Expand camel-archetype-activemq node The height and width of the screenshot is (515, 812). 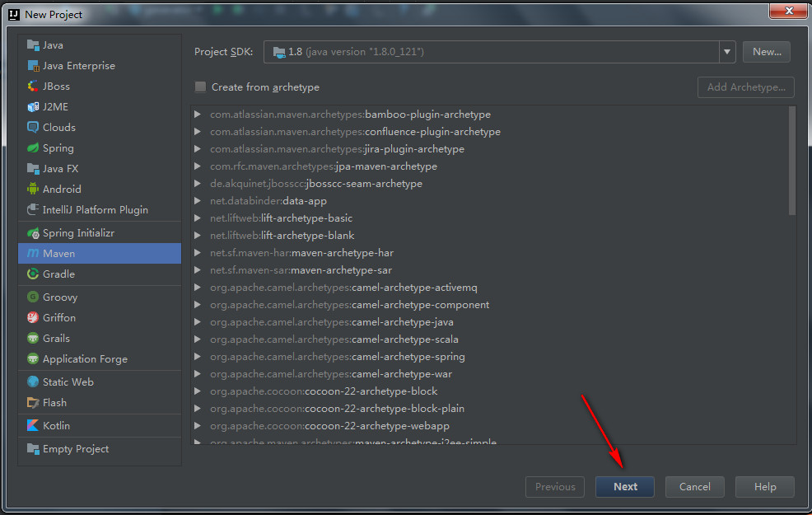tap(198, 288)
